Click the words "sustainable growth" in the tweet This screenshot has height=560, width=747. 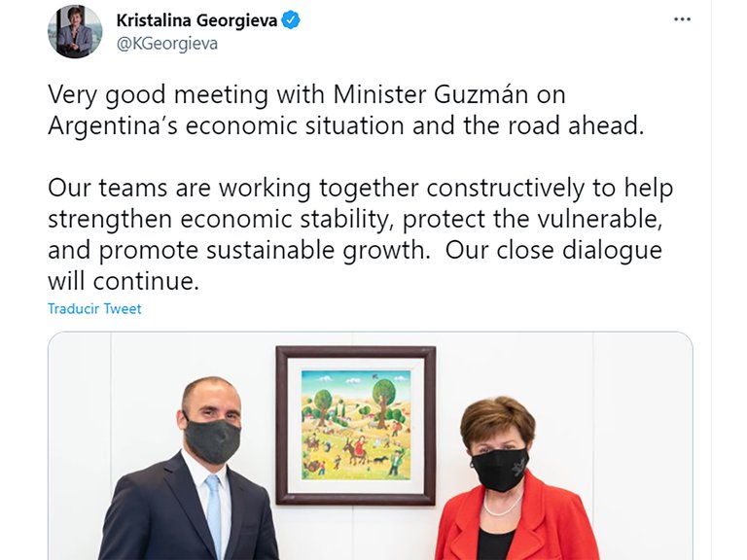point(315,251)
